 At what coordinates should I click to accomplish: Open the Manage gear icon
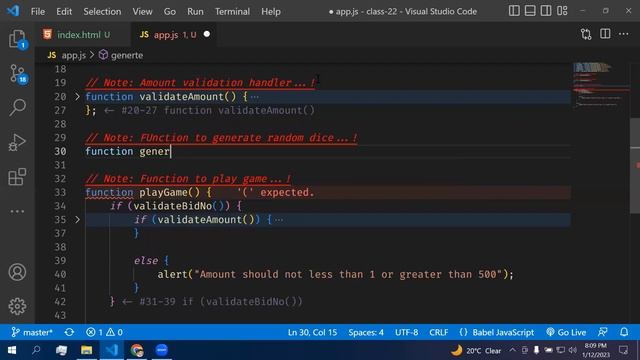coord(17,306)
